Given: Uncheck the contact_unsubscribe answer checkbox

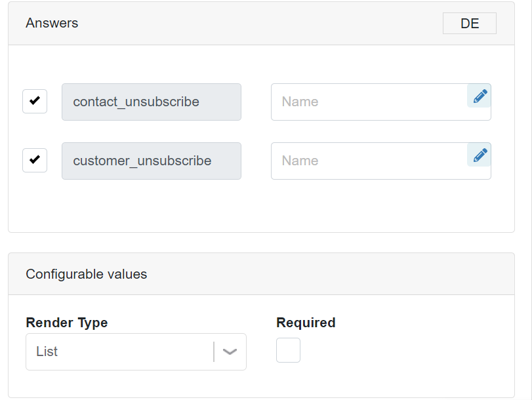Looking at the screenshot, I should pos(35,101).
